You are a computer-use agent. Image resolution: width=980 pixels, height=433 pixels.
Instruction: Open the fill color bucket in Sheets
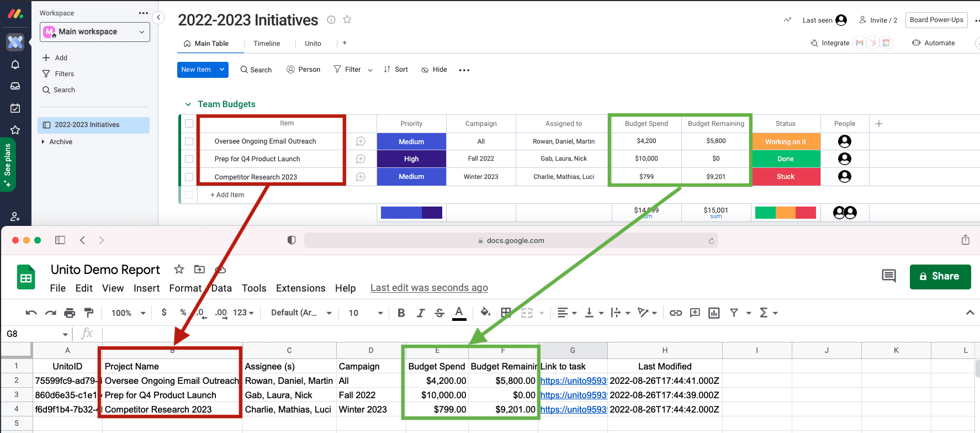[485, 312]
